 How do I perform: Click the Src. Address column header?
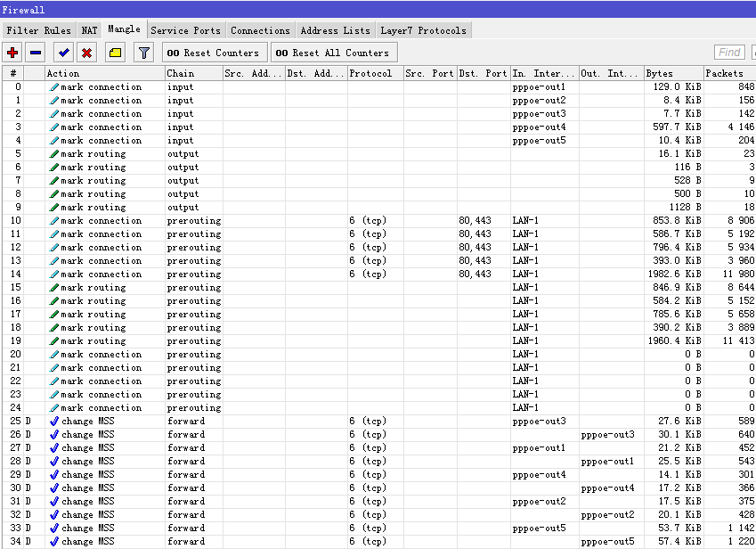254,73
